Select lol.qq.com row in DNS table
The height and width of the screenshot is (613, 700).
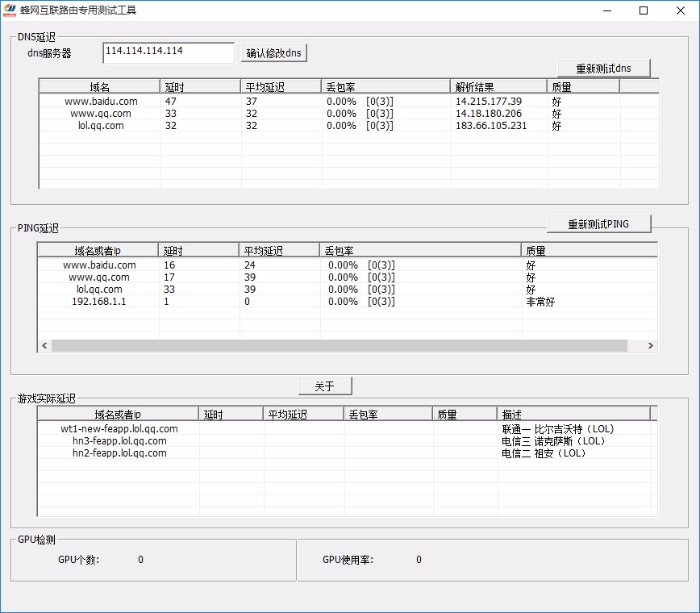(349, 126)
